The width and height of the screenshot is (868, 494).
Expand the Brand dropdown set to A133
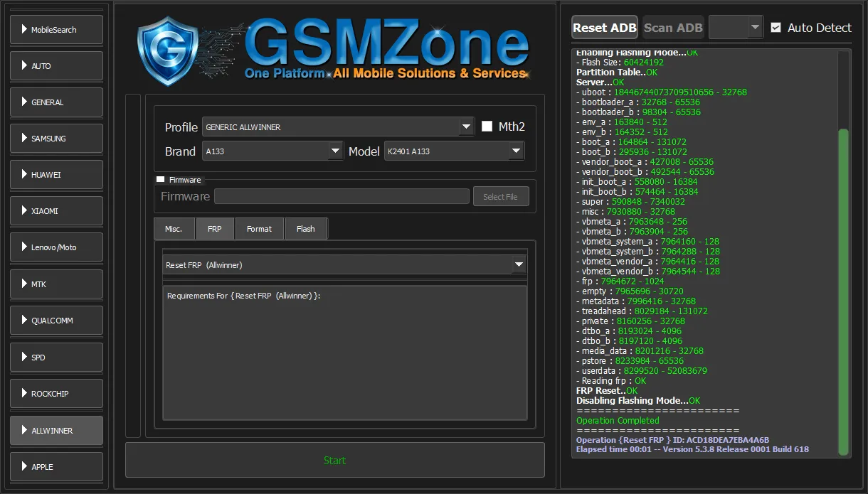click(x=272, y=151)
